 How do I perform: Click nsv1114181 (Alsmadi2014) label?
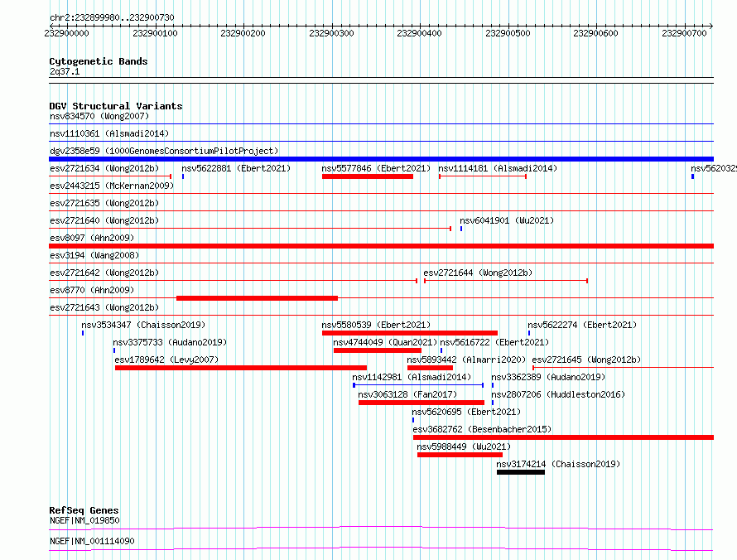[498, 168]
